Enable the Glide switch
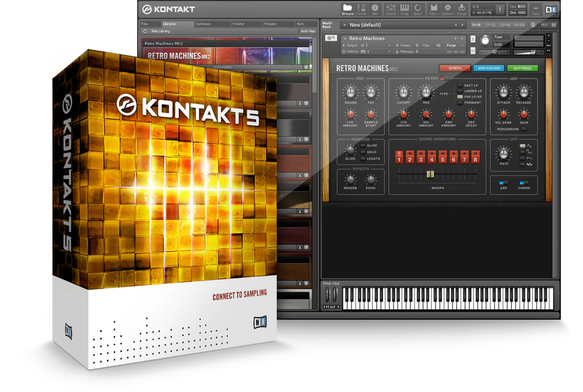The height and width of the screenshot is (392, 583). coord(363,146)
